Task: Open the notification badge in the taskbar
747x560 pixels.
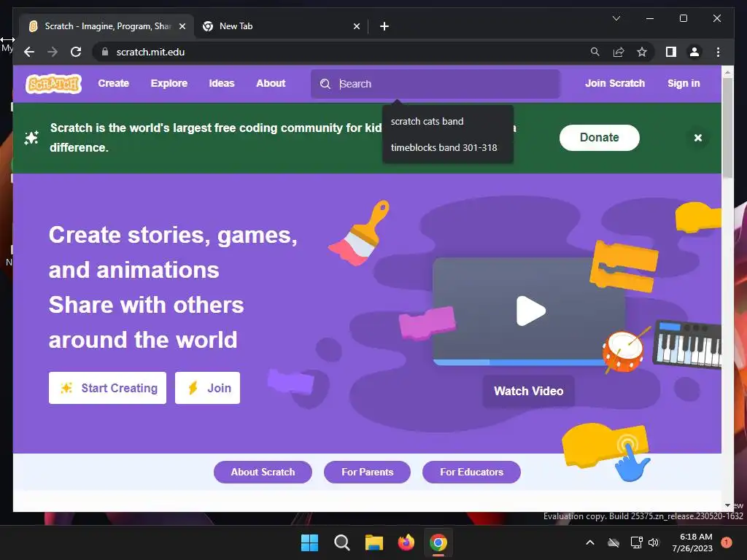Action: 727,542
